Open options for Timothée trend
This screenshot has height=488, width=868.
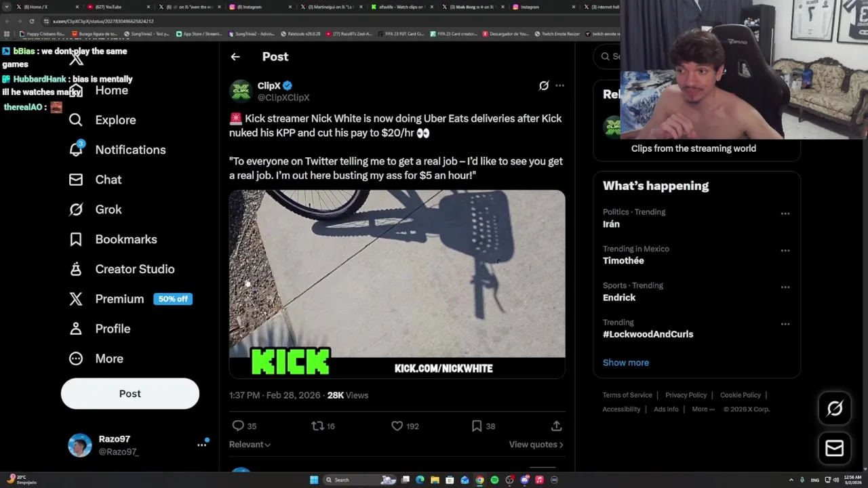[785, 250]
